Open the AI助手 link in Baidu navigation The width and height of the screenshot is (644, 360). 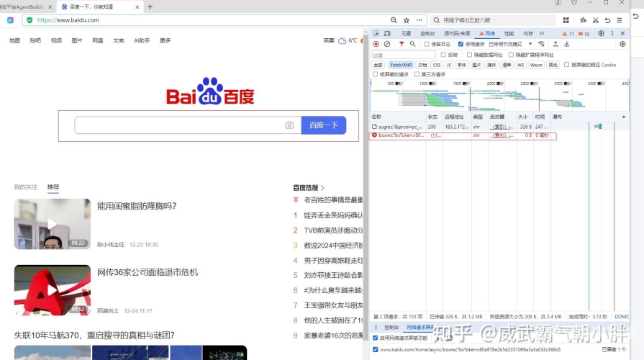click(x=142, y=40)
